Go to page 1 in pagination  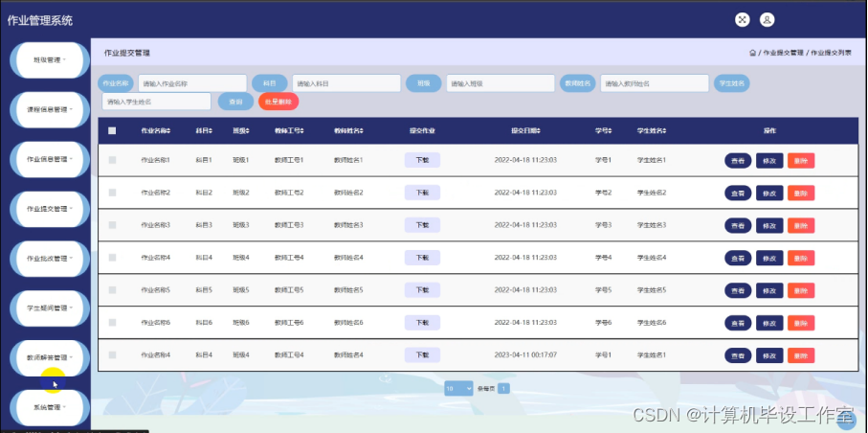pos(503,389)
